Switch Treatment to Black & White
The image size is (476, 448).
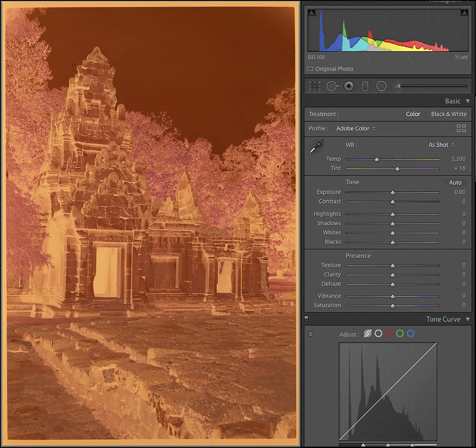pyautogui.click(x=449, y=114)
